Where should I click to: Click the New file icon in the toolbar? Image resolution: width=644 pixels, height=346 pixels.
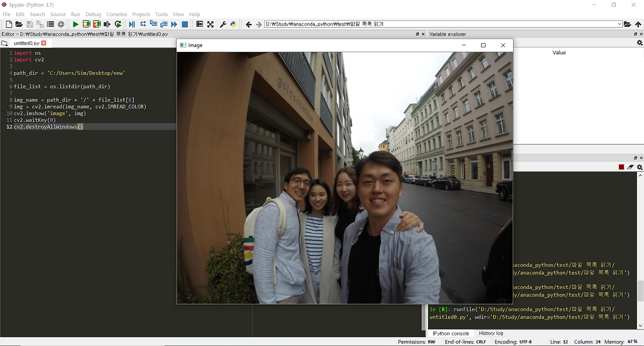[x=9, y=24]
